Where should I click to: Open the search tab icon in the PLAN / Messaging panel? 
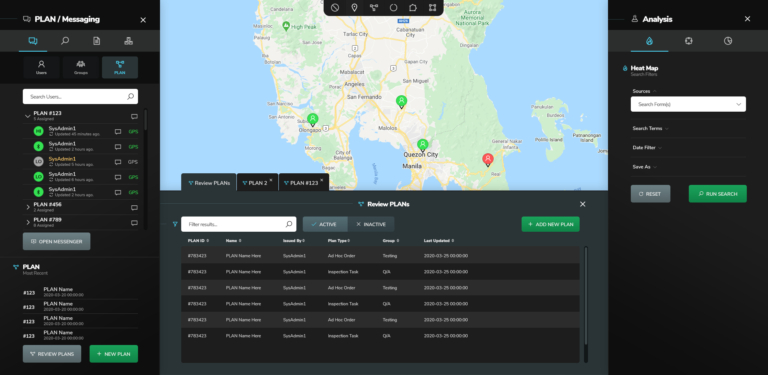tap(65, 41)
